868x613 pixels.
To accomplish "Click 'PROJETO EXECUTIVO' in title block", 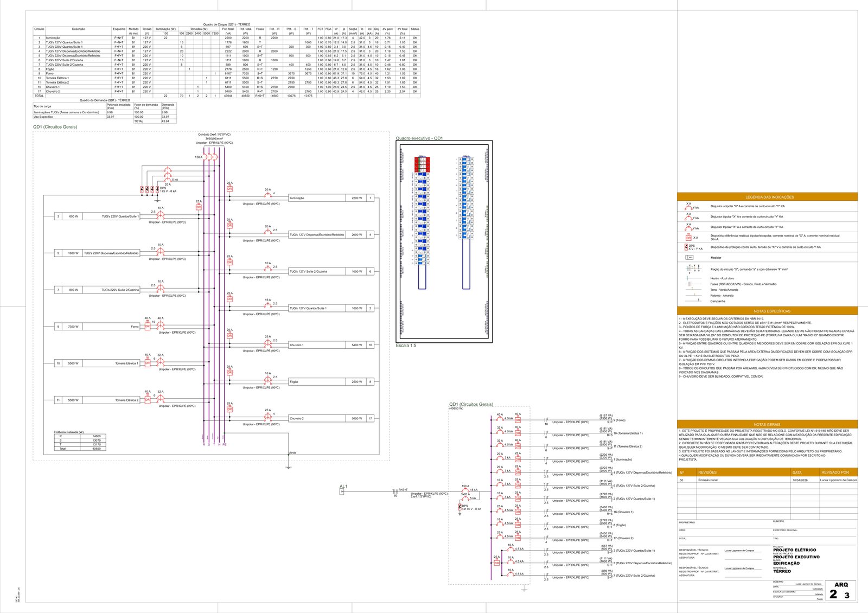I will [x=796, y=557].
